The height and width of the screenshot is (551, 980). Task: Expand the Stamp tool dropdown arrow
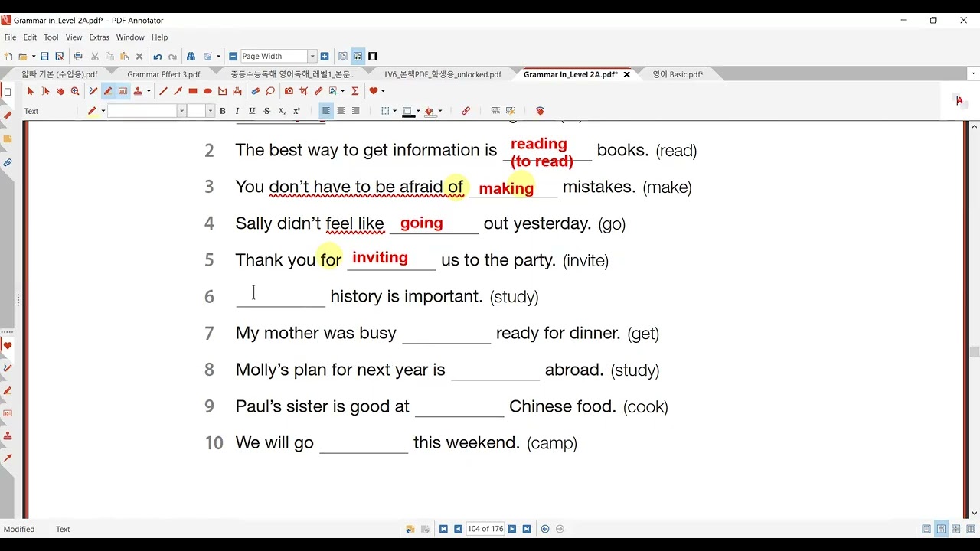tap(148, 91)
